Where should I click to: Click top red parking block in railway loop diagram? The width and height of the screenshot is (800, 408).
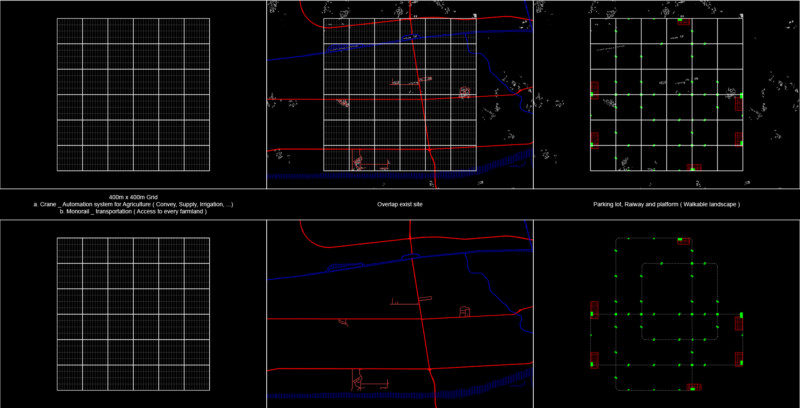(x=685, y=240)
